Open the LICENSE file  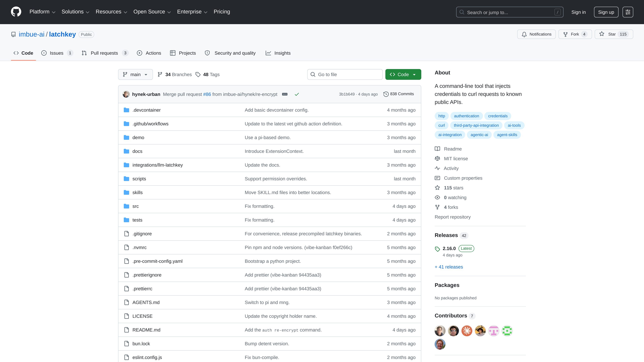point(142,316)
